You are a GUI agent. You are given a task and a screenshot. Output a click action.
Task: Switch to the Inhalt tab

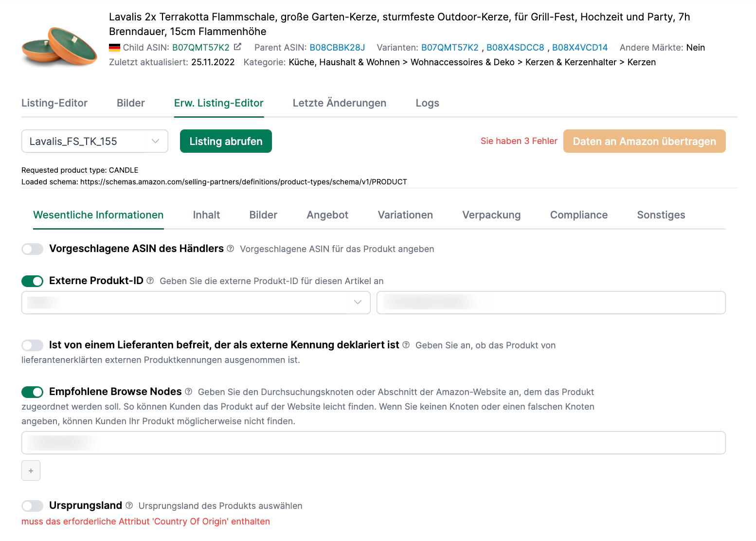(207, 215)
